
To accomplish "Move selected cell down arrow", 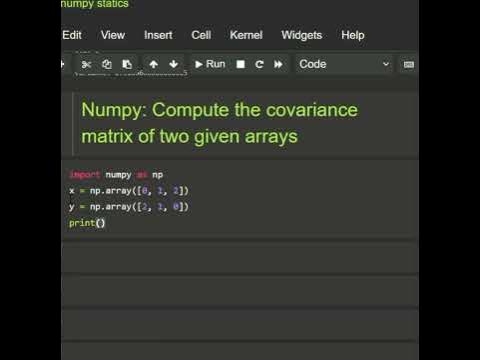I will pos(173,64).
